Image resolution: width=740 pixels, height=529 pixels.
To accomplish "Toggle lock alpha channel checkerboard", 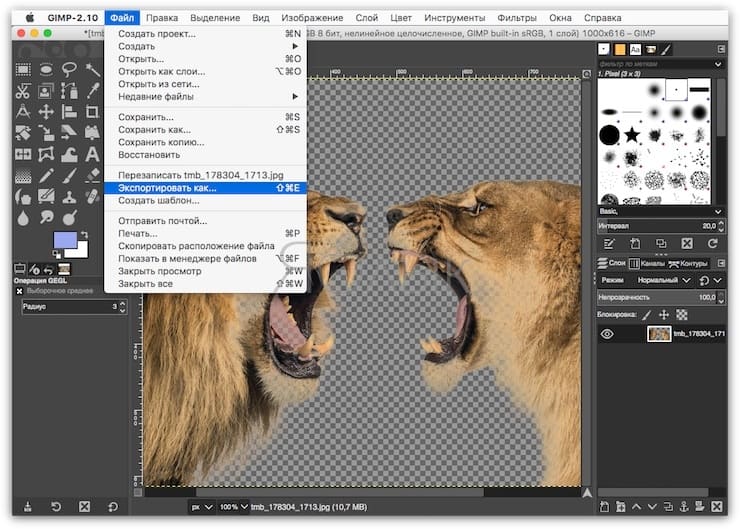I will [681, 315].
